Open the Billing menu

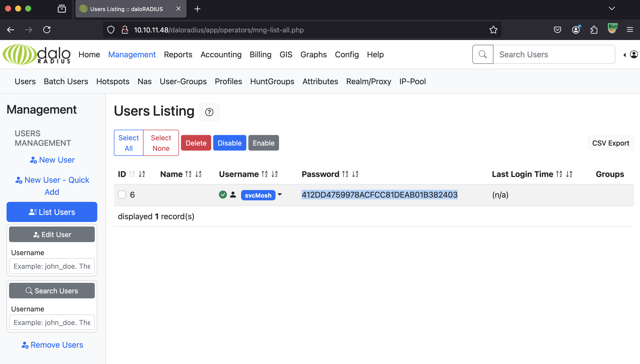pos(260,55)
